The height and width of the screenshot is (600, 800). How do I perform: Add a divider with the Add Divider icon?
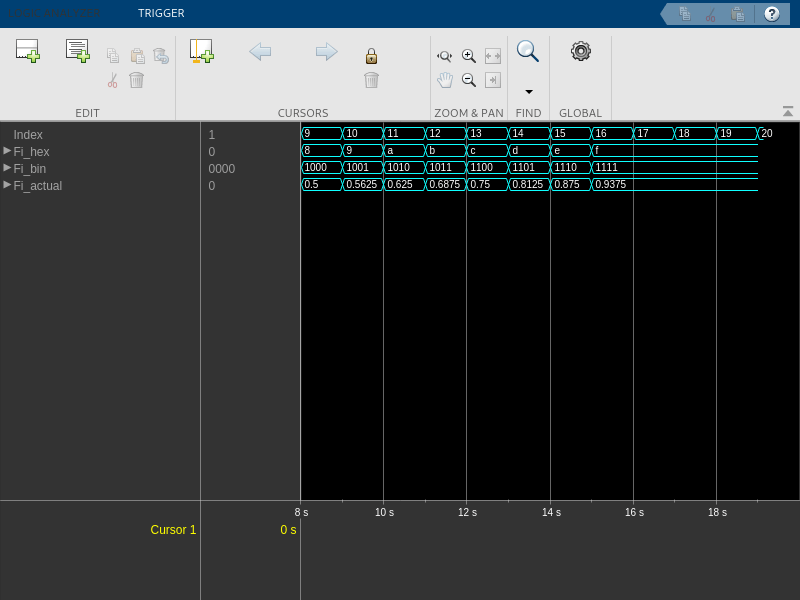click(x=28, y=51)
